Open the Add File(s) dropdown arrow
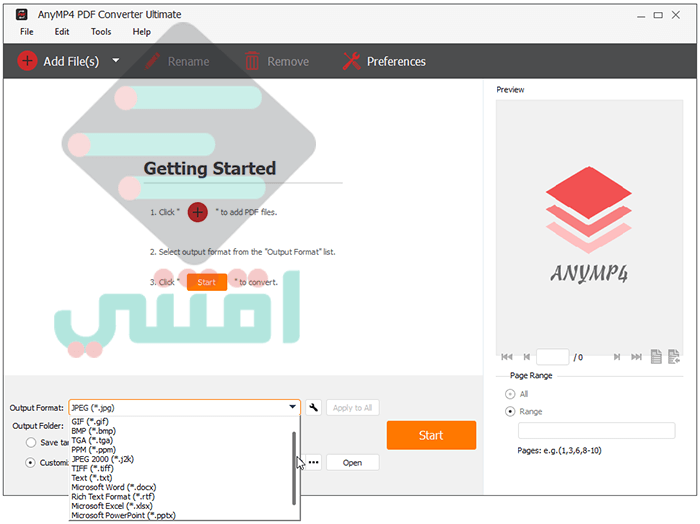The height and width of the screenshot is (524, 700). pos(116,60)
